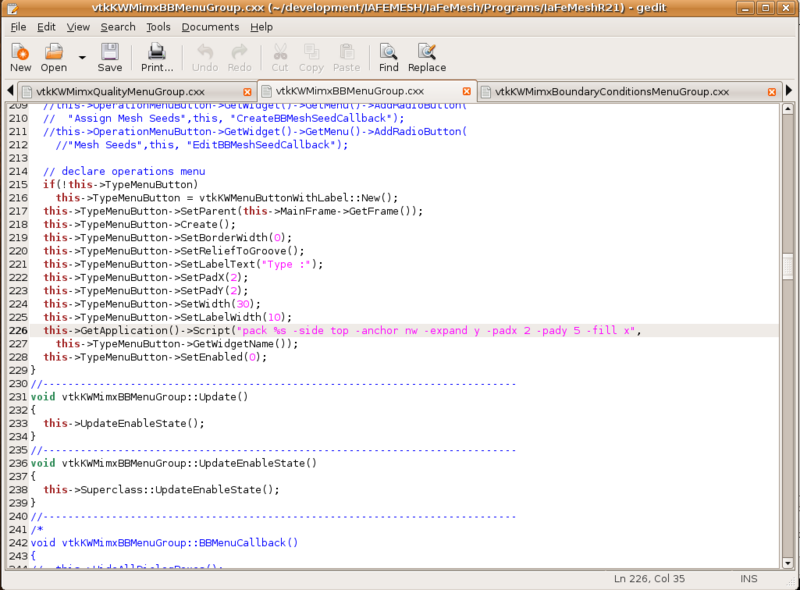Click the INS indicator in the status bar

[748, 577]
